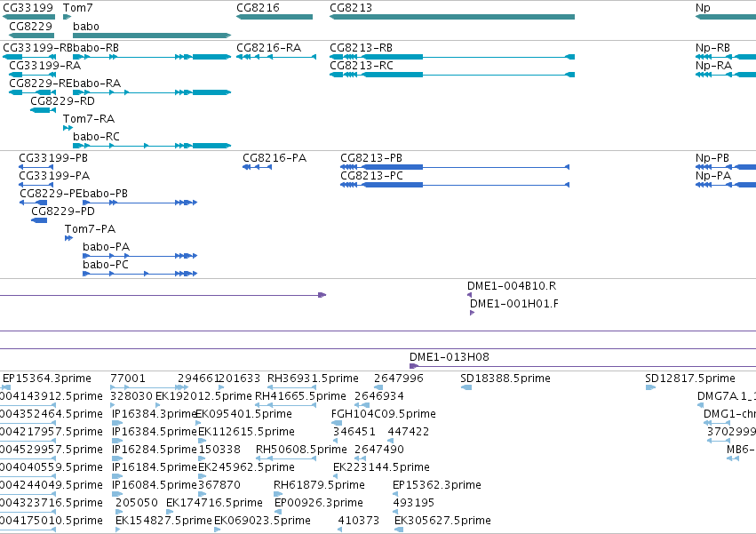The image size is (756, 534).
Task: Select the CG8229-RE transcript label
Action: point(41,84)
